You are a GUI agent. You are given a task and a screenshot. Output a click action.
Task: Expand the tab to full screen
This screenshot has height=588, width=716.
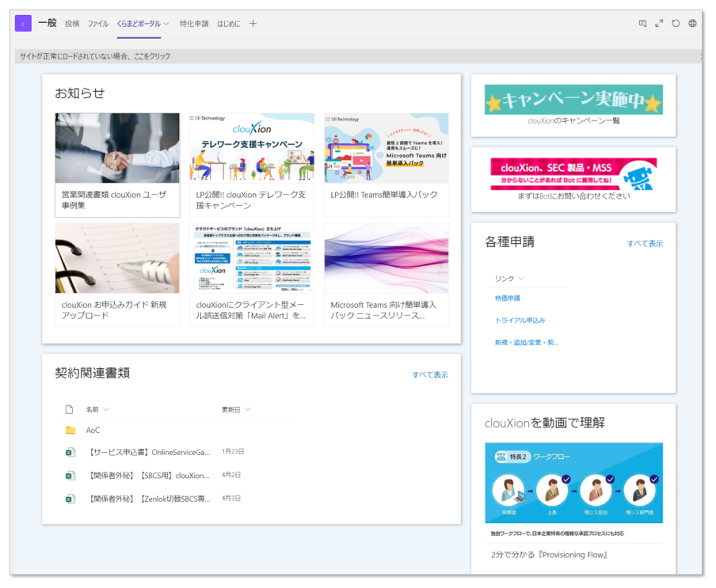point(659,24)
